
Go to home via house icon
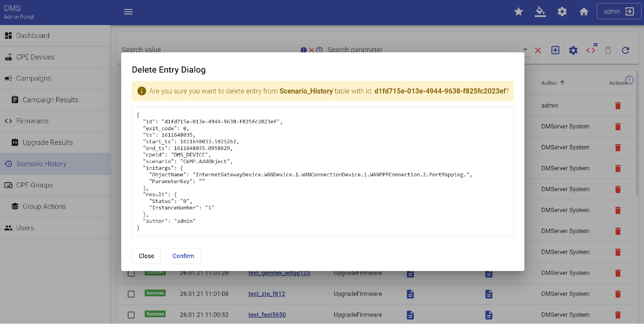tap(584, 12)
